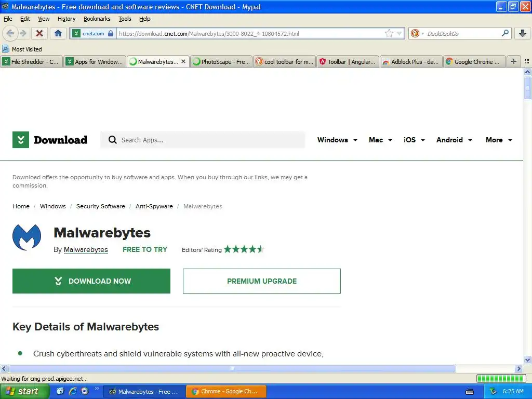Viewport: 532px width, 399px height.
Task: Switch to the Adblock Plus tab
Action: (411, 61)
